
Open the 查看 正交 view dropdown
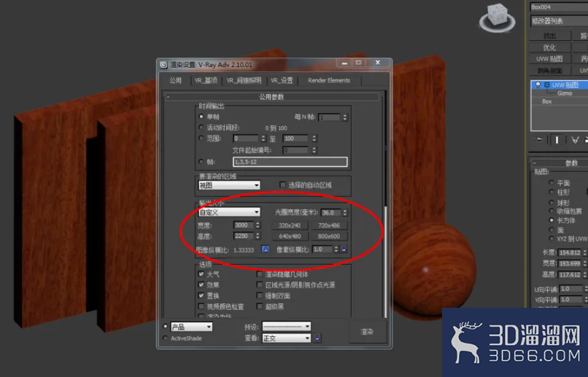tap(287, 338)
